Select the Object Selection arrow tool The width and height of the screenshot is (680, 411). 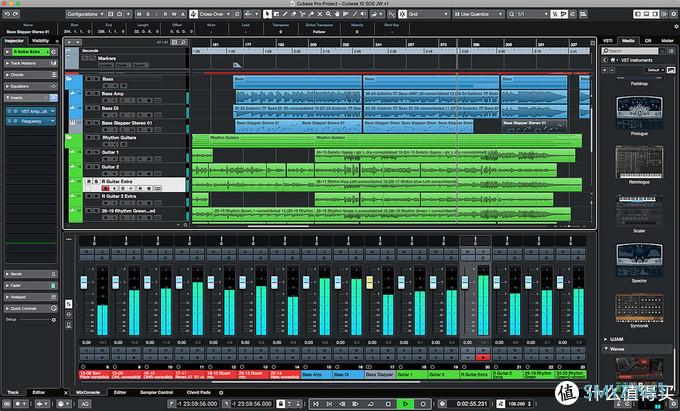[x=268, y=14]
